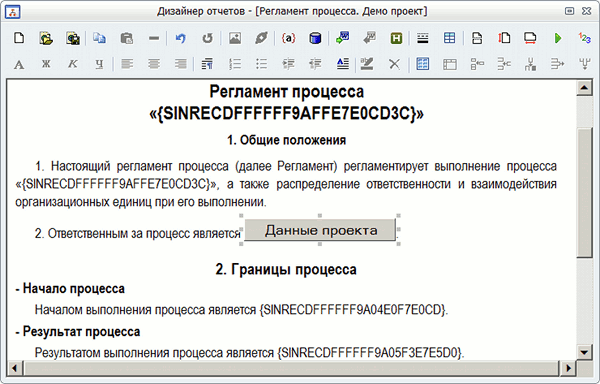Click the horizontal scrollbar right arrow
This screenshot has height=384, width=600.
point(569,368)
